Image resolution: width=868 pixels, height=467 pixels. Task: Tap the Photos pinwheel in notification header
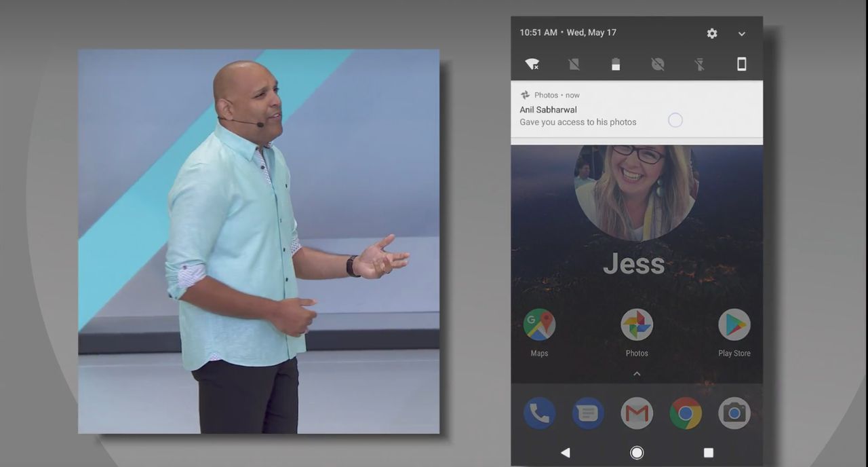coord(525,95)
